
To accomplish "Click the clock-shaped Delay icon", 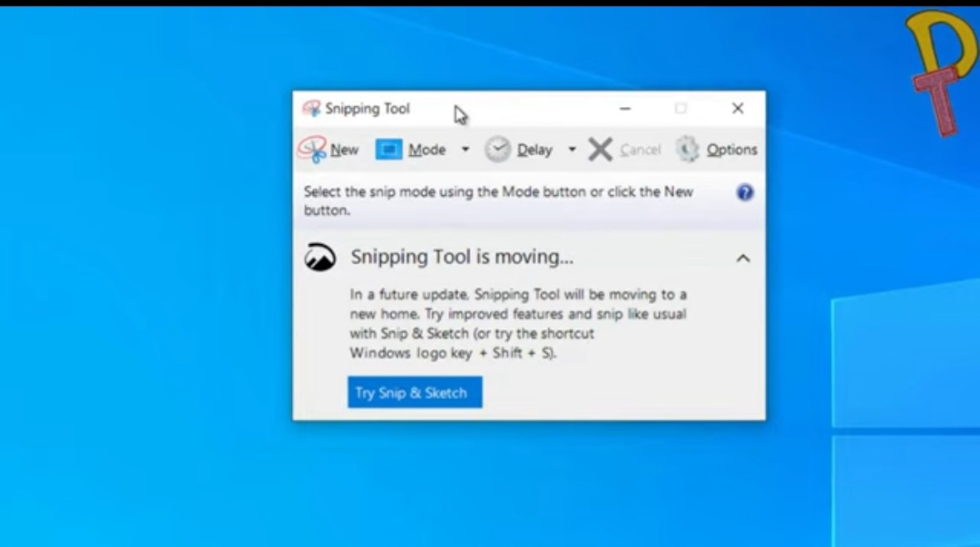I will 497,149.
